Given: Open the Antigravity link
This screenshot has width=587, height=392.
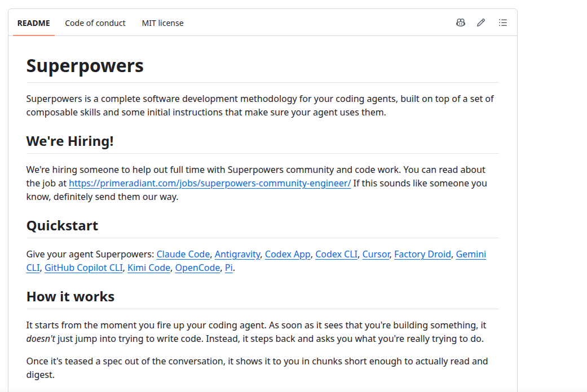Looking at the screenshot, I should [x=237, y=255].
